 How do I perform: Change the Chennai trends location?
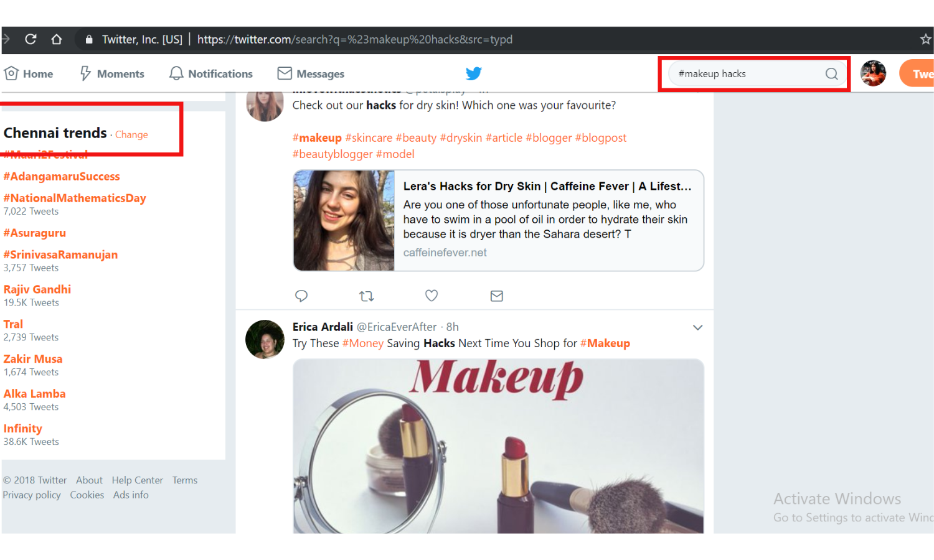click(x=131, y=134)
